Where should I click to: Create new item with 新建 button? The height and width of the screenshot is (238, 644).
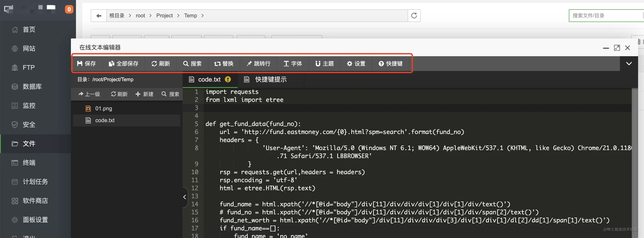point(145,94)
